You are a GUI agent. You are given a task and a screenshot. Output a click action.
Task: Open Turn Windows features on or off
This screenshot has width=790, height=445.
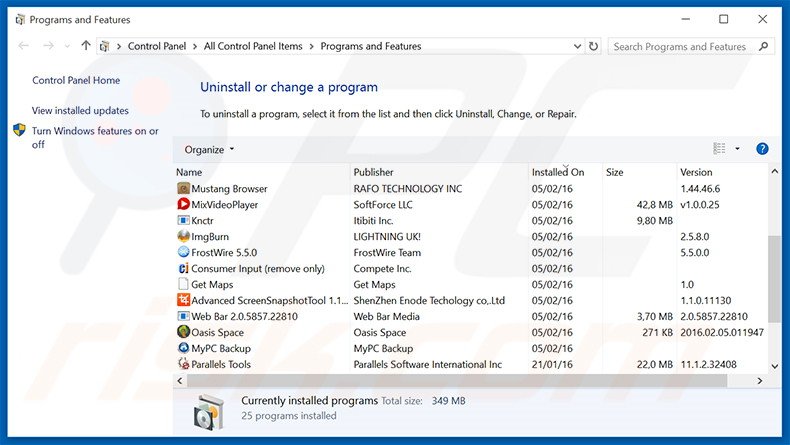point(95,138)
